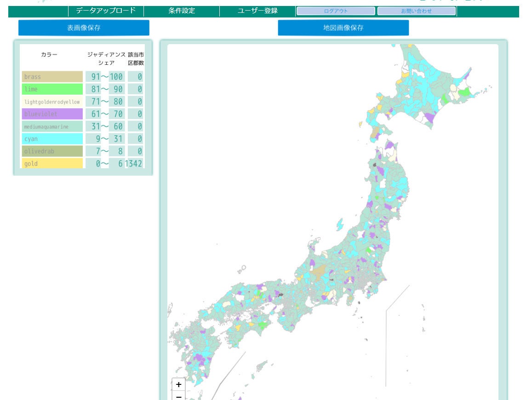Viewport: 532px width, 400px height.
Task: Select the blueviolet color swatch
Action: click(52, 114)
